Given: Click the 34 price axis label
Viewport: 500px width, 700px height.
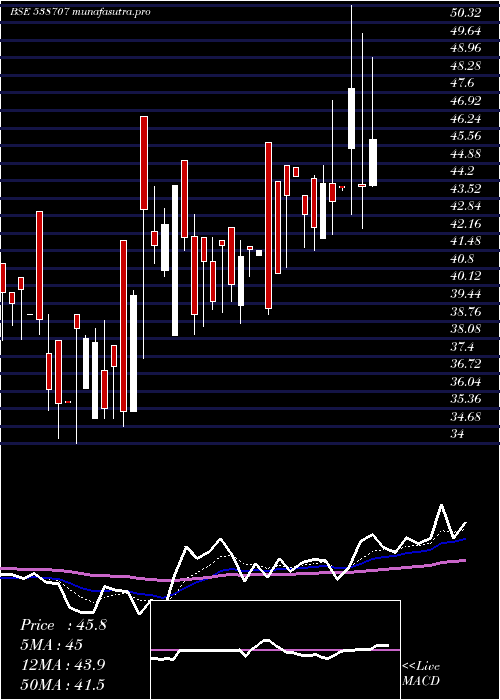Looking at the screenshot, I should point(458,434).
